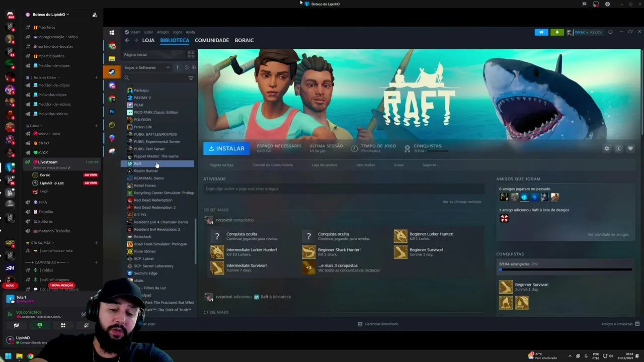The width and height of the screenshot is (644, 362).
Task: Open the Amigos menu
Action: tap(163, 32)
